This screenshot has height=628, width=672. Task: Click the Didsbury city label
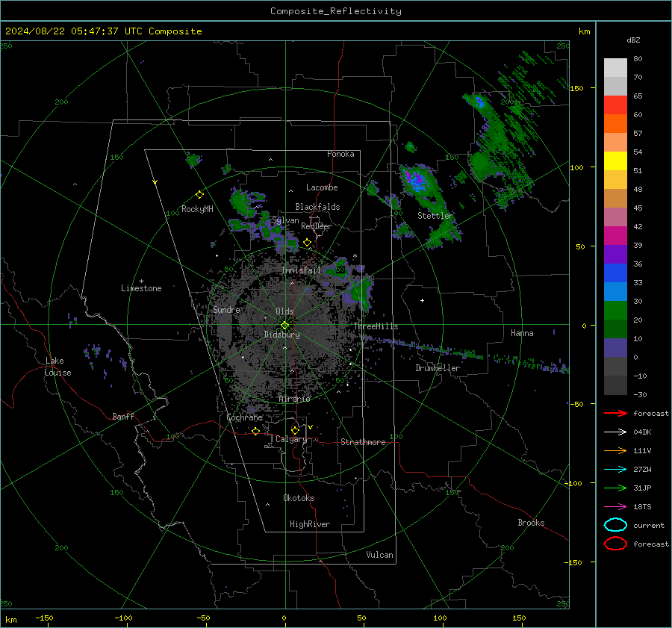281,335
